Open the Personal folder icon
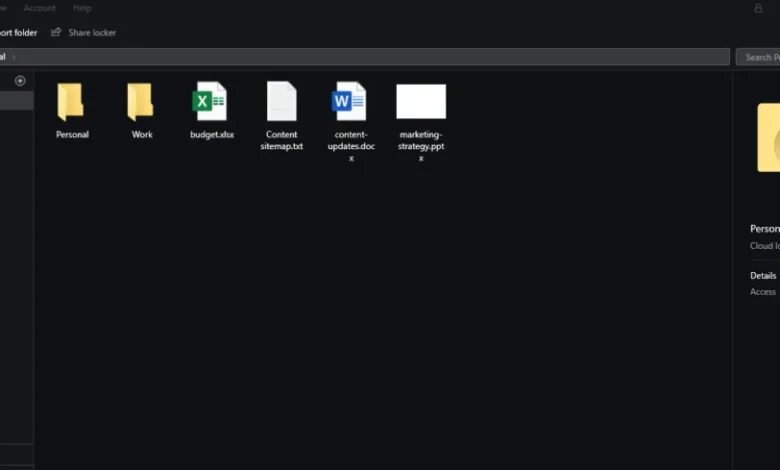This screenshot has width=780, height=470. 70,101
